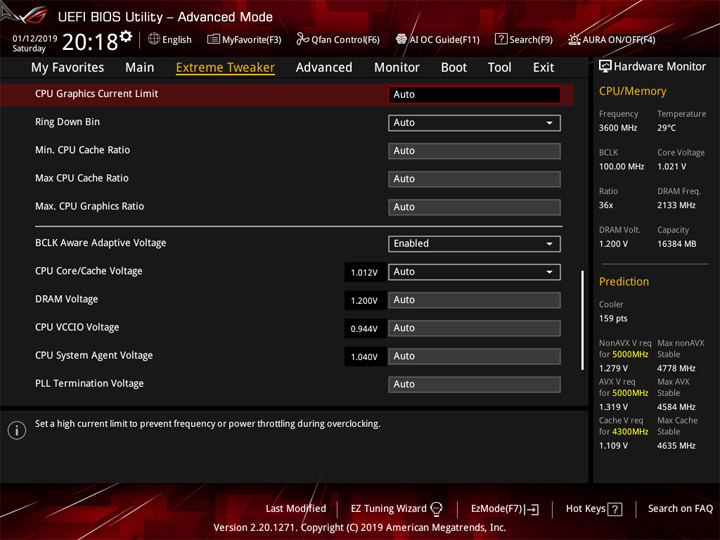The height and width of the screenshot is (540, 720).
Task: Click the CPU/Memory section heading
Action: click(x=632, y=91)
